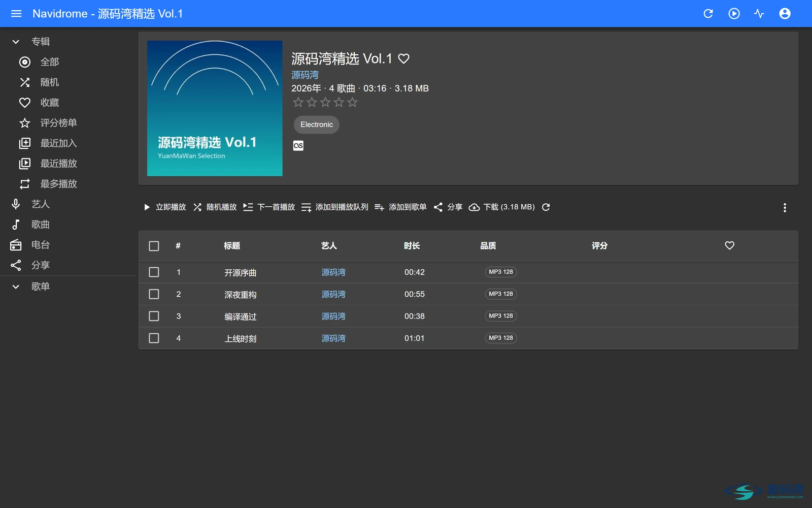Open 随机 albums in the sidebar
This screenshot has width=812, height=508.
pyautogui.click(x=67, y=82)
